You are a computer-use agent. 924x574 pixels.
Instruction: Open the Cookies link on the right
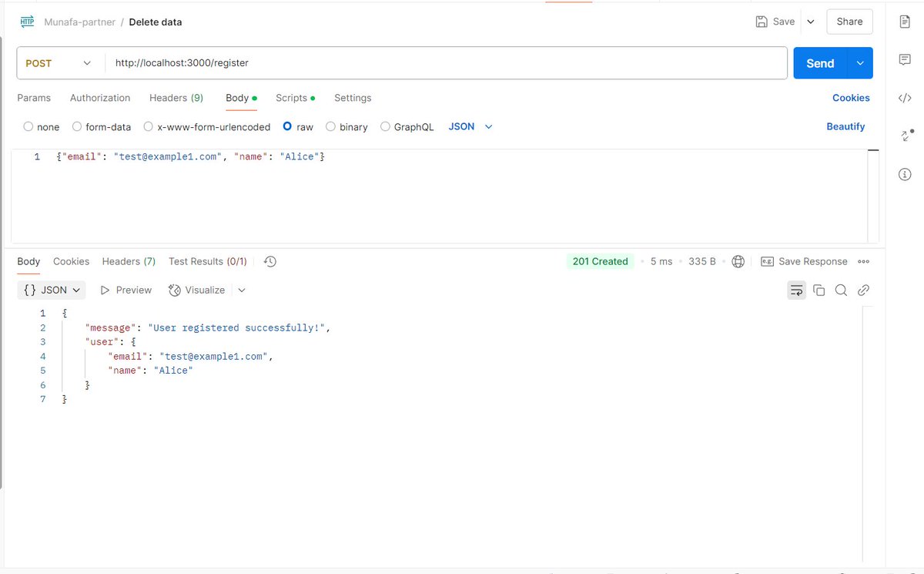pyautogui.click(x=851, y=98)
